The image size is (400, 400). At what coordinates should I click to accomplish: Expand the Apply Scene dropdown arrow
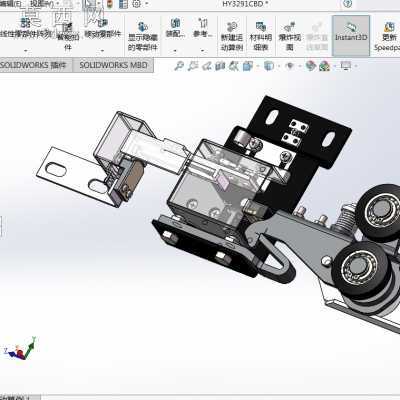(335, 66)
